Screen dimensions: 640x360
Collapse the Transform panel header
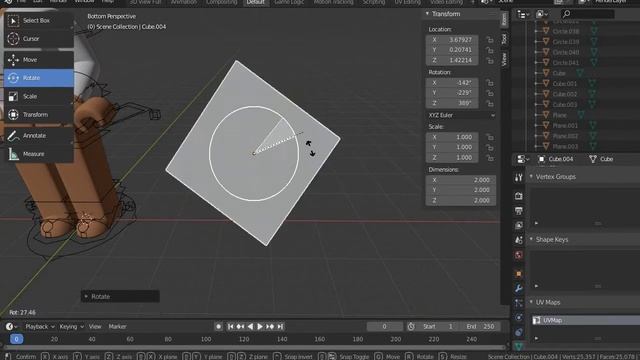pos(461,14)
